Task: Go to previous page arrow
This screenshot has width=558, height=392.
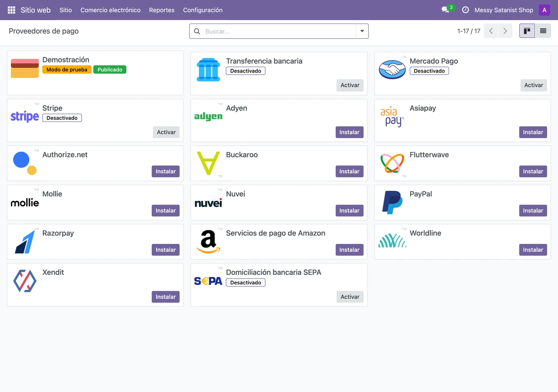Action: point(491,31)
